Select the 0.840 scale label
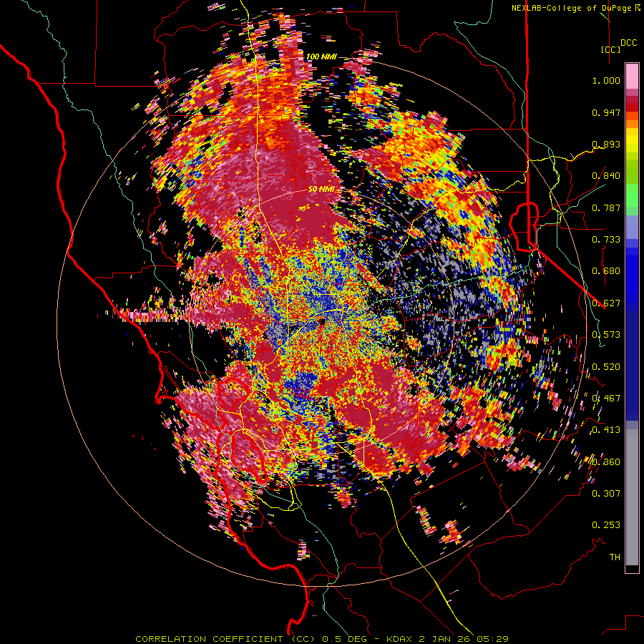Image resolution: width=644 pixels, height=644 pixels. coord(606,176)
